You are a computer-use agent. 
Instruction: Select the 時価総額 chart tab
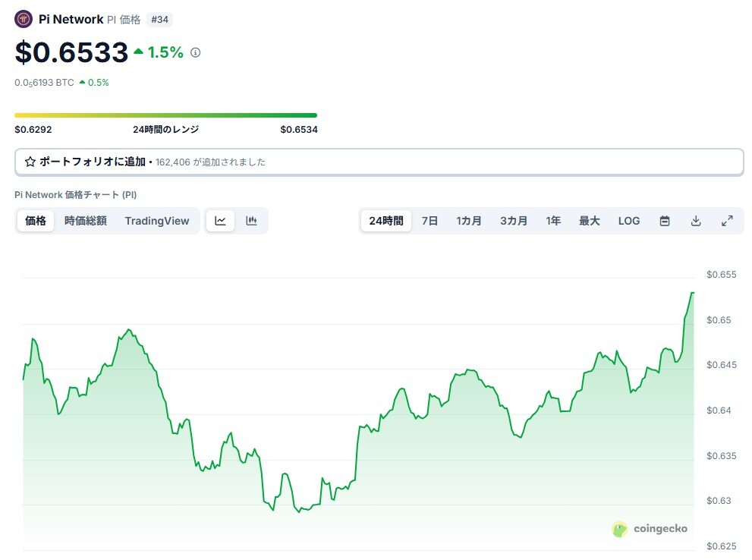point(85,221)
